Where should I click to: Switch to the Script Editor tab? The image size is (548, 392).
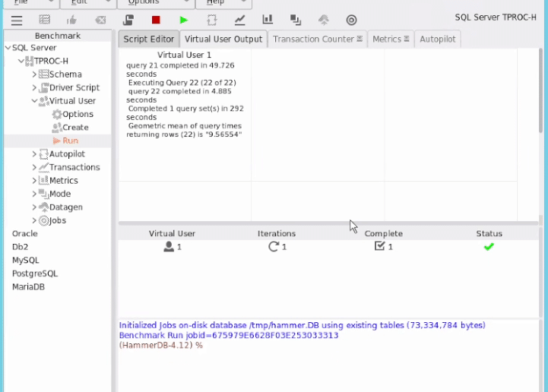click(148, 39)
